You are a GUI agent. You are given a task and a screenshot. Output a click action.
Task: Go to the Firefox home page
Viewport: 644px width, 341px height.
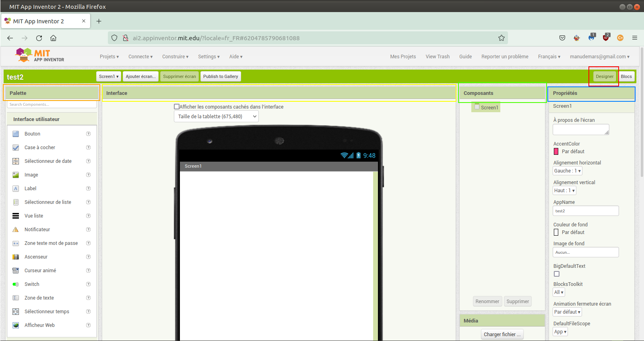(x=53, y=38)
